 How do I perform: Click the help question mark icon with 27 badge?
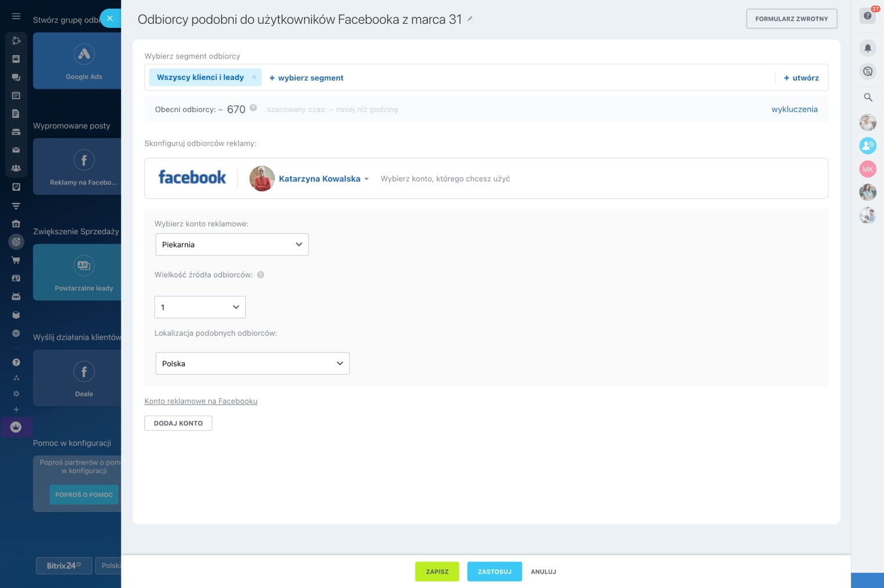click(x=868, y=16)
